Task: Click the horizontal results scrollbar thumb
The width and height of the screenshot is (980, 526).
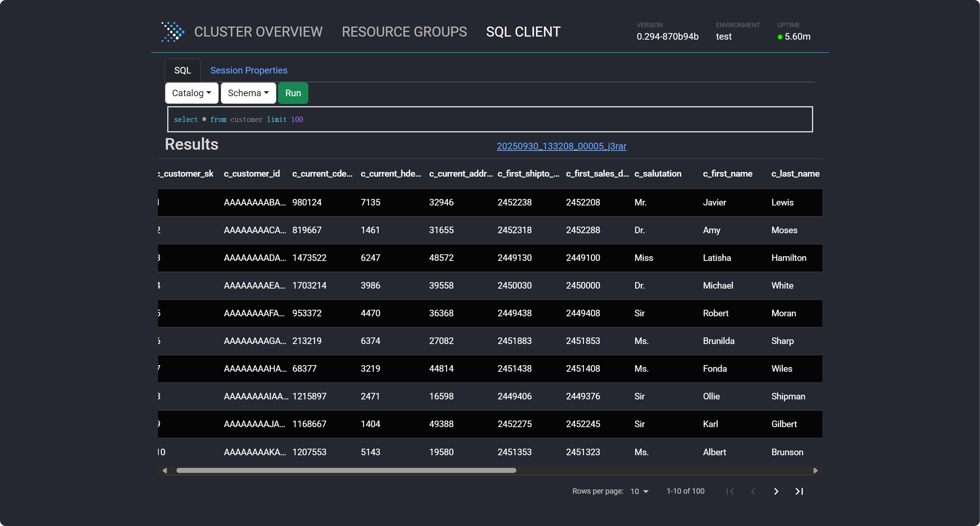Action: (346, 471)
